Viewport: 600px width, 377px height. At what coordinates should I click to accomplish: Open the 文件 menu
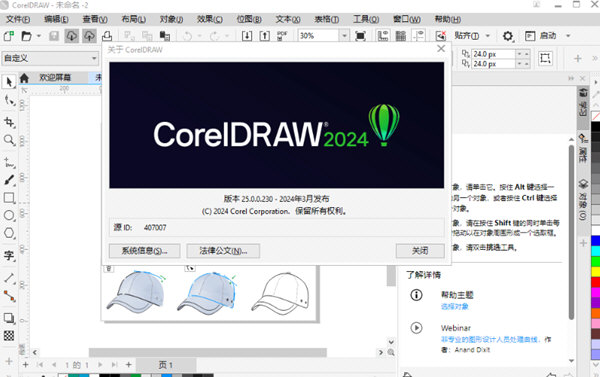[18, 19]
